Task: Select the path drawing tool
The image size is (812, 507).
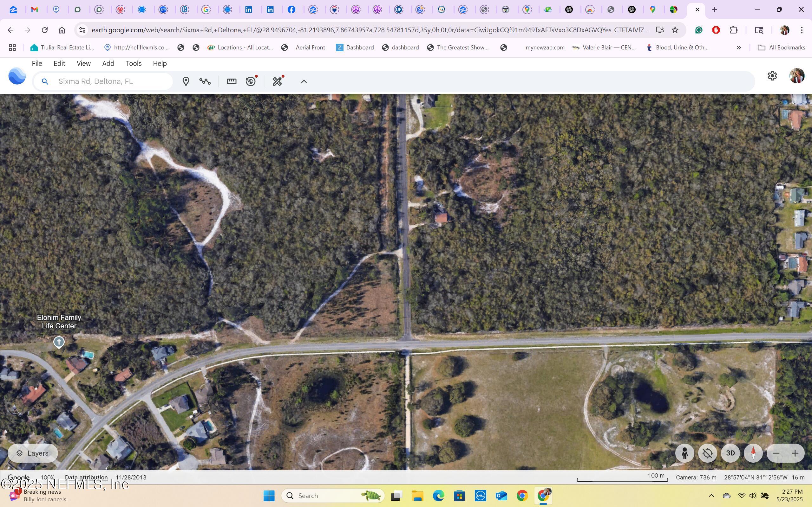Action: 205,81
